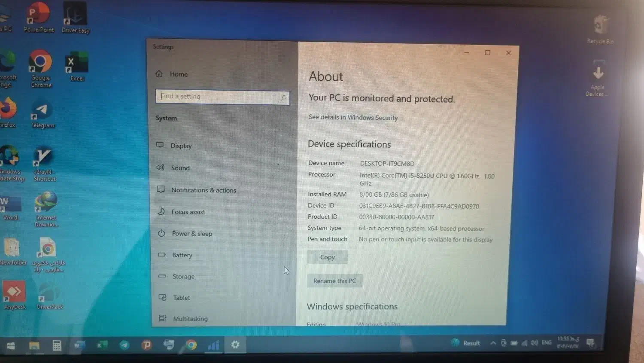Click the 64-bit operating system text
Viewport: 644px width, 363px height.
click(x=421, y=229)
